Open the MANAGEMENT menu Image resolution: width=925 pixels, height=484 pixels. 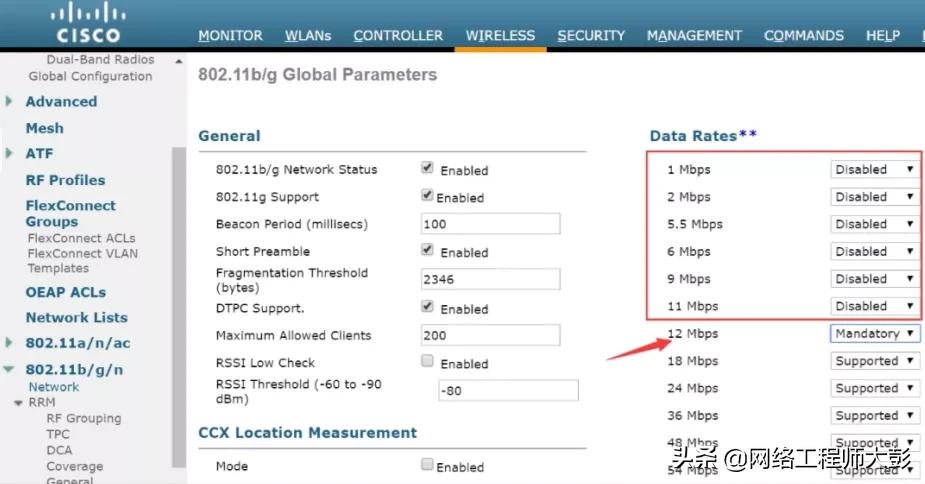click(694, 35)
